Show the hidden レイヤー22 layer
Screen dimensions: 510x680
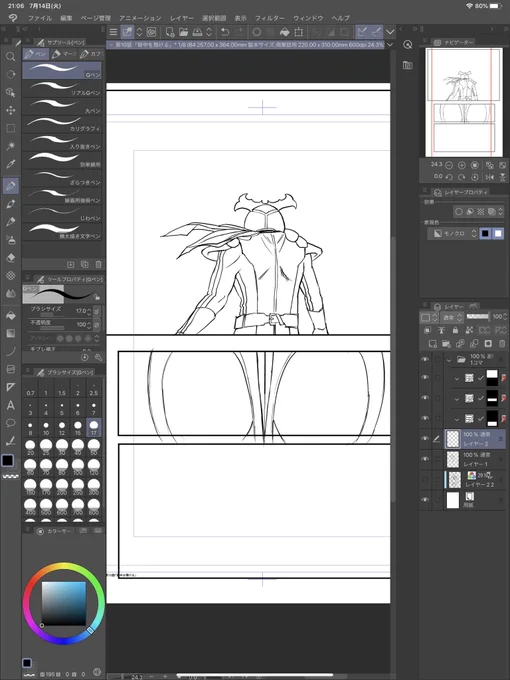[x=425, y=479]
